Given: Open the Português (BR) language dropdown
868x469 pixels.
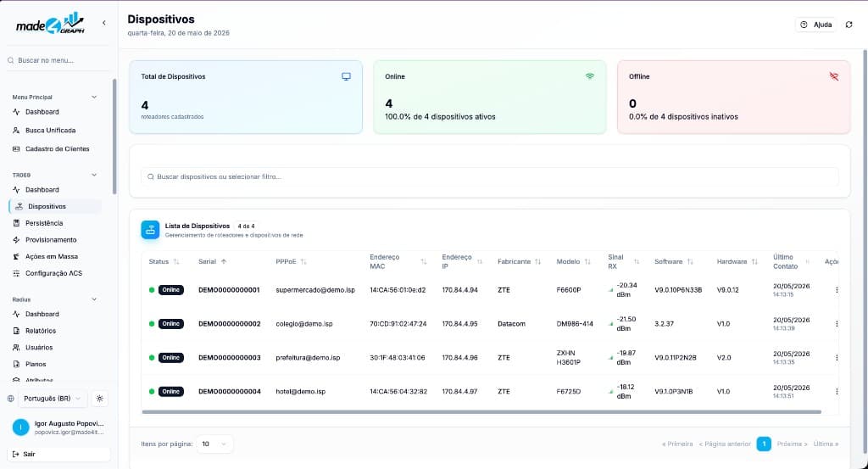Looking at the screenshot, I should 52,398.
